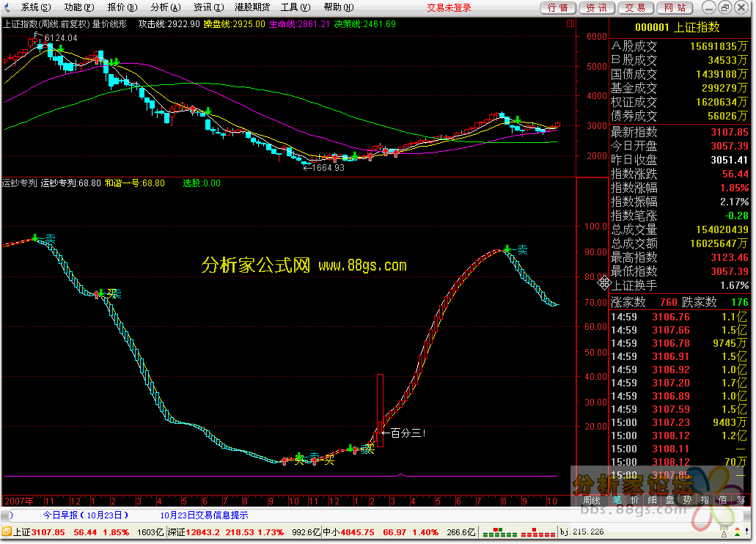Click the 跌家数 176 value
Image resolution: width=756 pixels, height=544 pixels.
740,302
